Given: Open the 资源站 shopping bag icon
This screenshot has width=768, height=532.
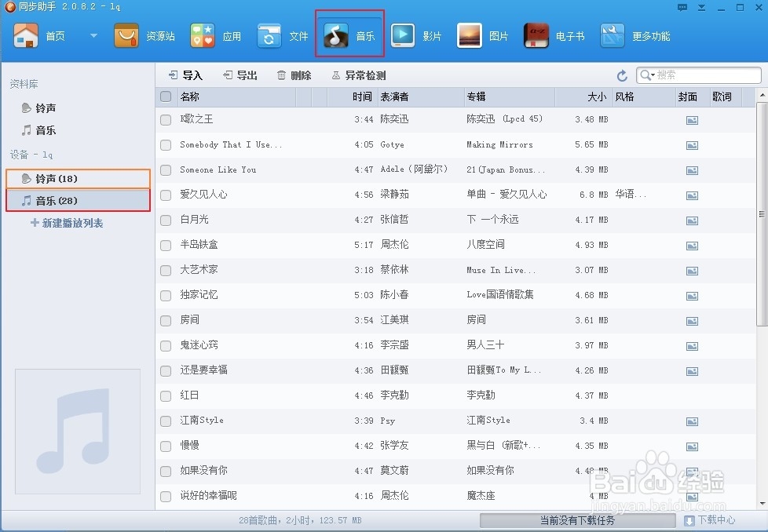Looking at the screenshot, I should (x=126, y=36).
